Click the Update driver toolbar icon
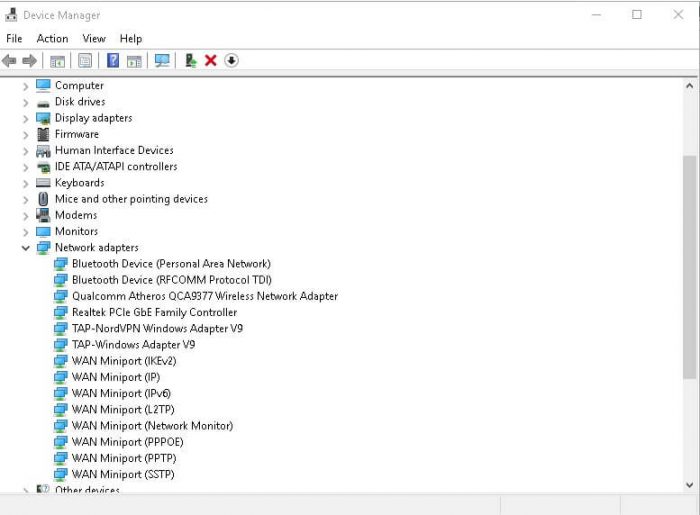This screenshot has width=700, height=515. click(191, 60)
